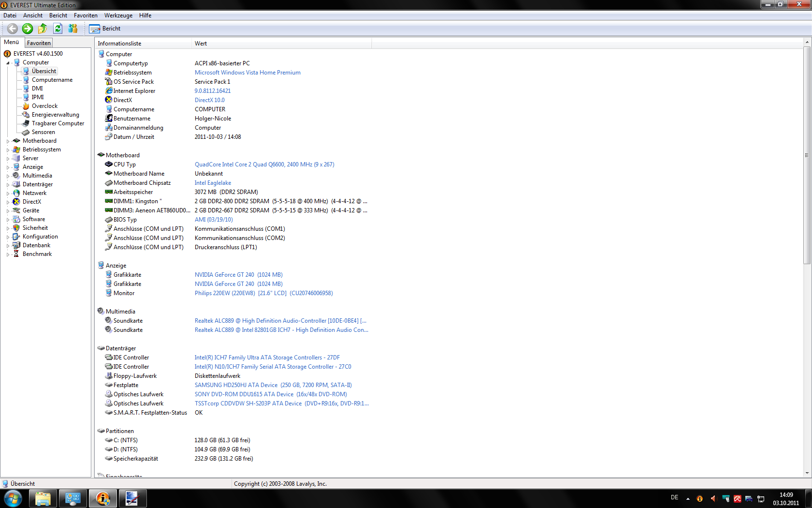This screenshot has height=508, width=812.
Task: Click the green Forward arrow icon
Action: click(x=28, y=29)
